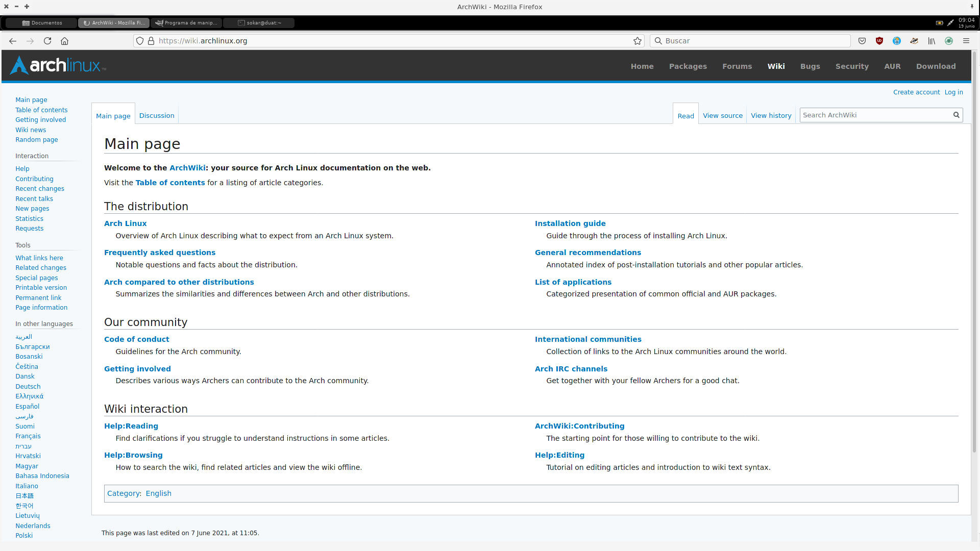Viewport: 980px width, 551px height.
Task: Open Security in the top navigation
Action: tap(852, 66)
